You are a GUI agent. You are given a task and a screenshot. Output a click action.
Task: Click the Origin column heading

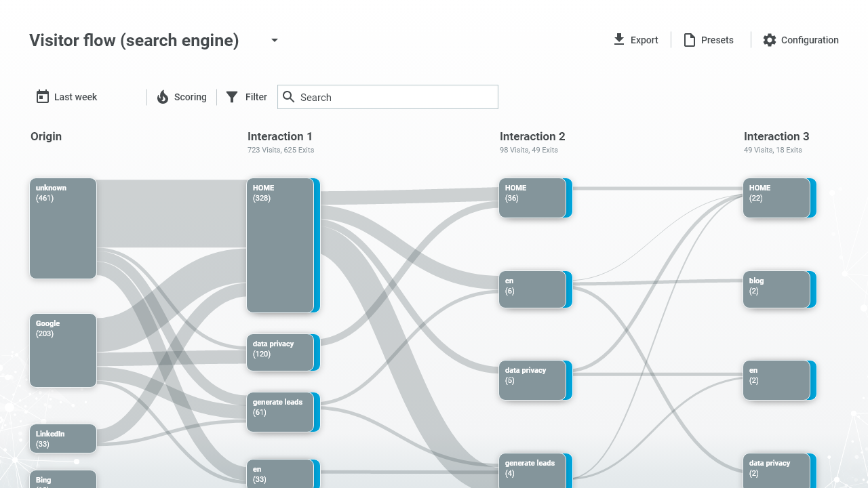click(x=46, y=136)
